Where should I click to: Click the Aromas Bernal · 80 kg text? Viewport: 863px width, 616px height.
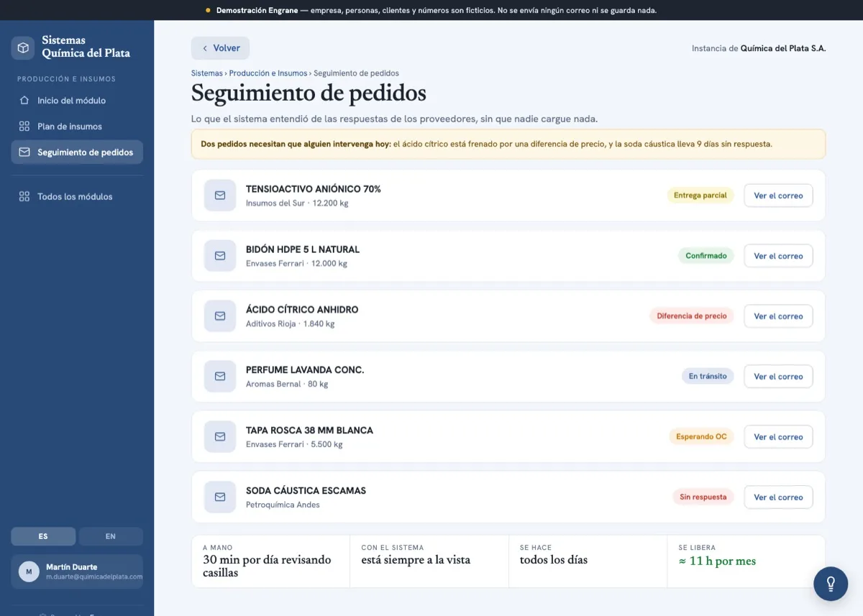tap(287, 385)
